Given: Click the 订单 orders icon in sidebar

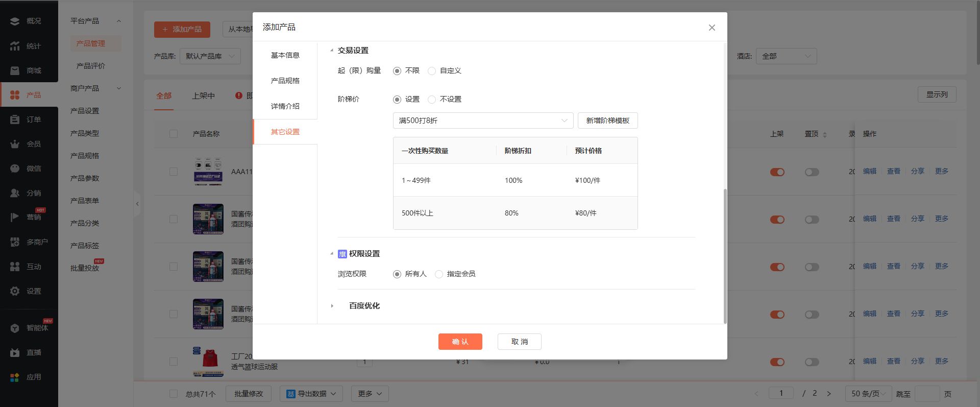Looking at the screenshot, I should (x=15, y=119).
